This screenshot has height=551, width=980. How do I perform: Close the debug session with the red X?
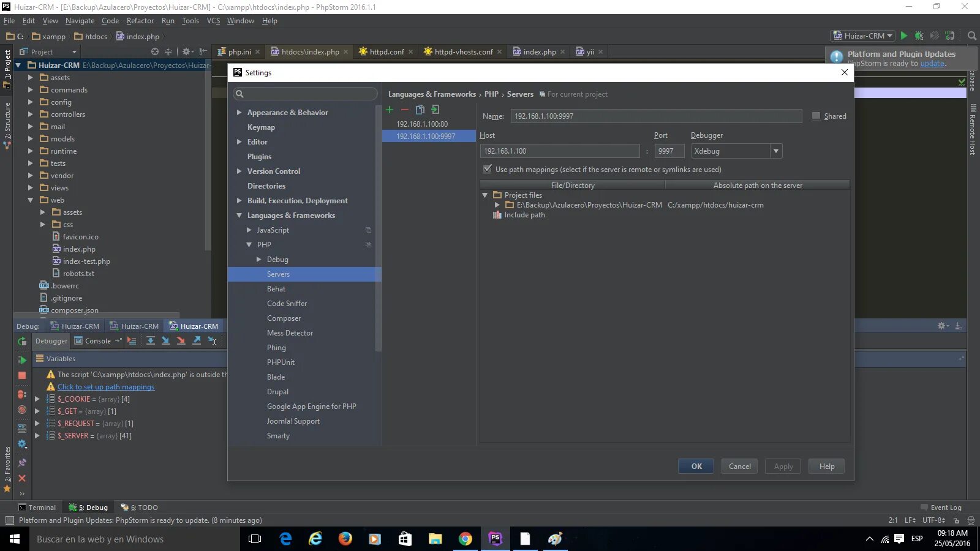click(22, 478)
